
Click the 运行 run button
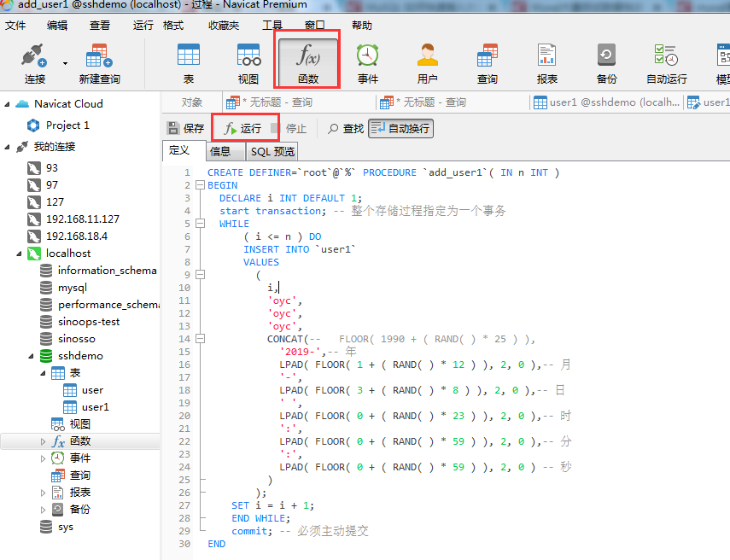tap(243, 129)
